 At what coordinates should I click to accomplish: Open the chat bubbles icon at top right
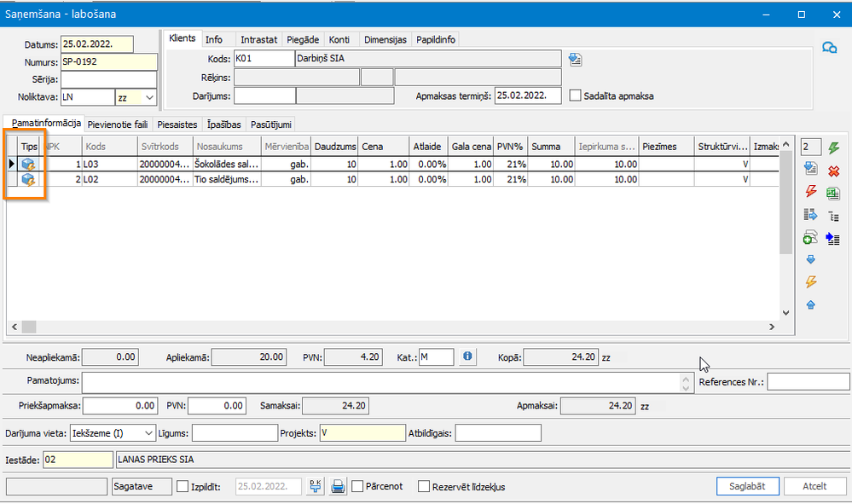click(x=829, y=48)
